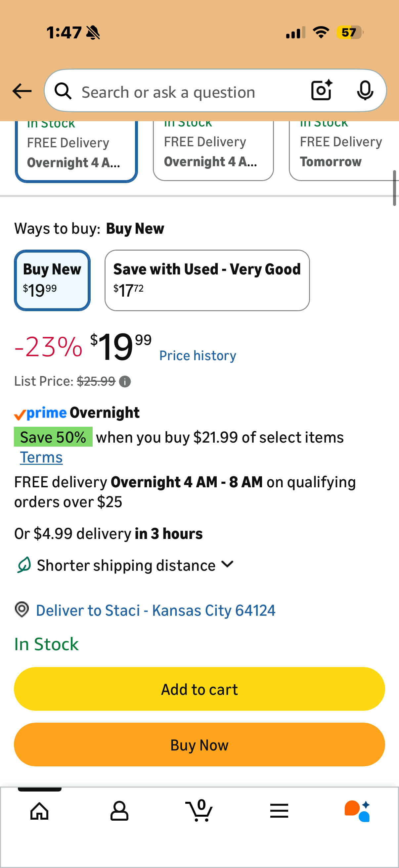Change delivery address Kansas City 64124
Viewport: 399px width, 868px height.
point(155,610)
